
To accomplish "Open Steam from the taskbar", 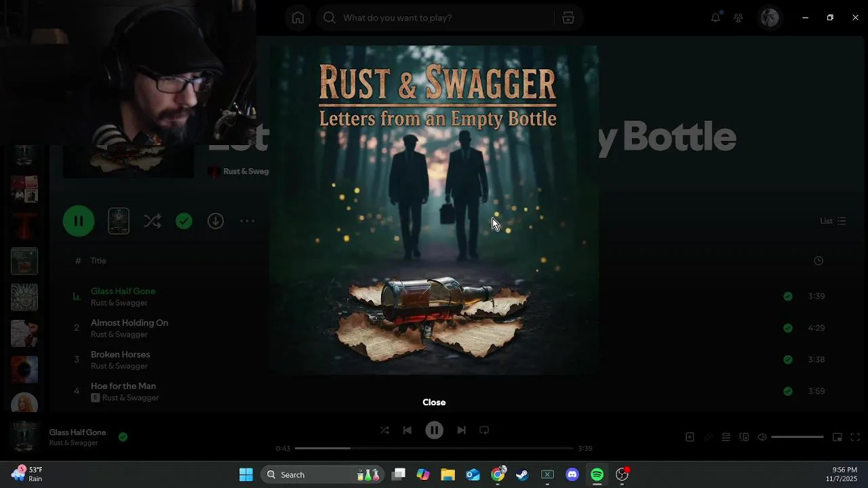I will [522, 474].
